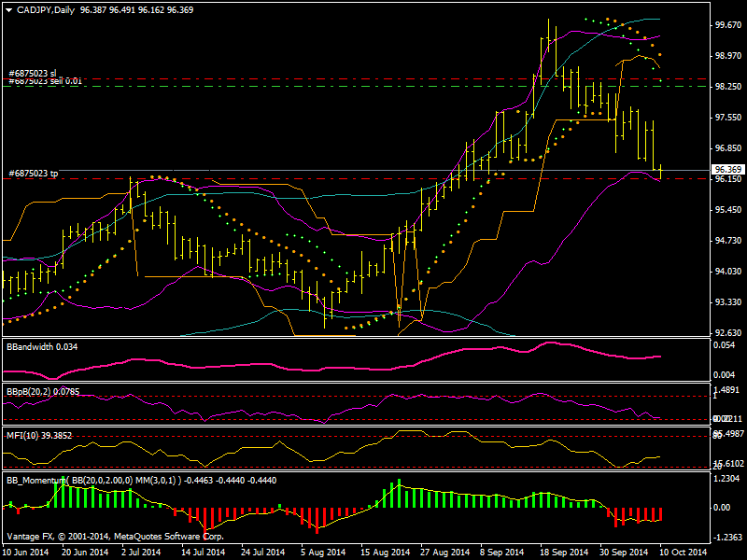Select the CADJPY,Daily chart title text

46,10
